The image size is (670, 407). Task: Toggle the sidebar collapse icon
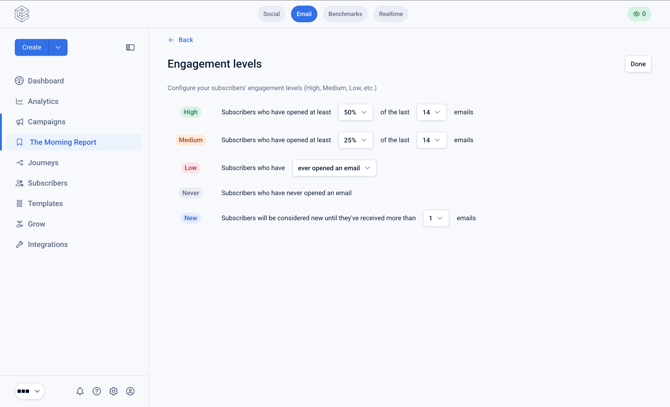click(x=130, y=47)
